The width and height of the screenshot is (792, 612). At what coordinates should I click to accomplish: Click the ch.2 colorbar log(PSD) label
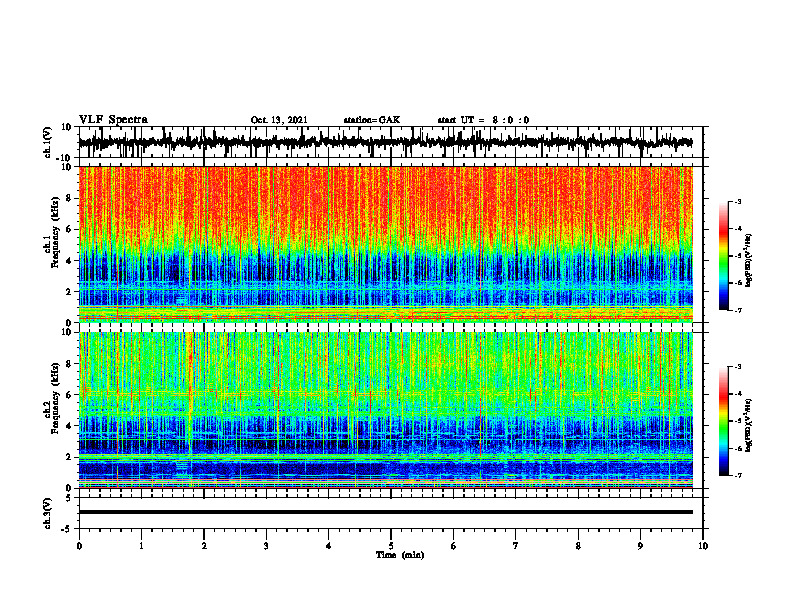tap(749, 425)
